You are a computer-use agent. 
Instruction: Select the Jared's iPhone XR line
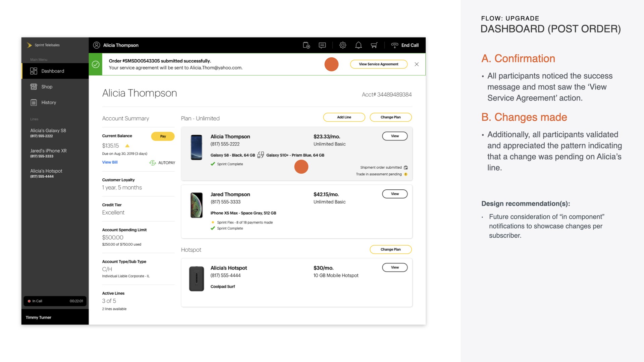(x=48, y=153)
